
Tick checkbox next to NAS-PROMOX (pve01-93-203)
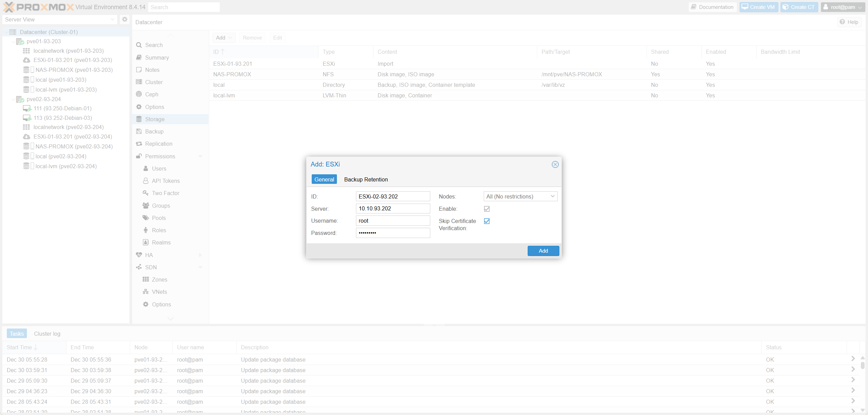point(32,70)
